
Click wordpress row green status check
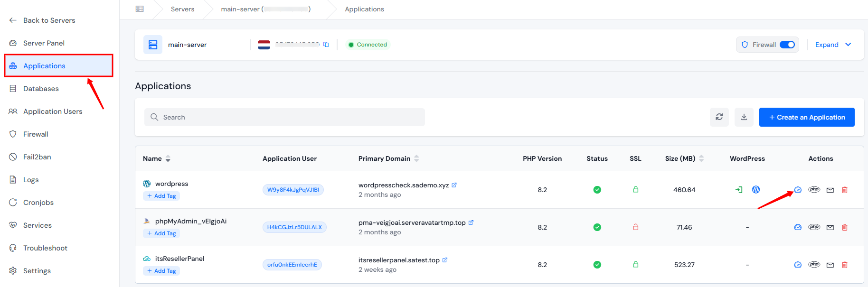coord(597,190)
